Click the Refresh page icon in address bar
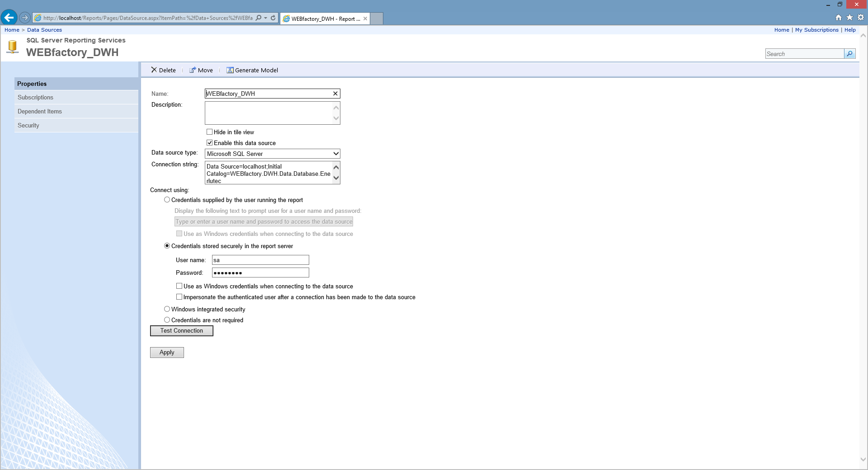The width and height of the screenshot is (868, 470). tap(273, 18)
